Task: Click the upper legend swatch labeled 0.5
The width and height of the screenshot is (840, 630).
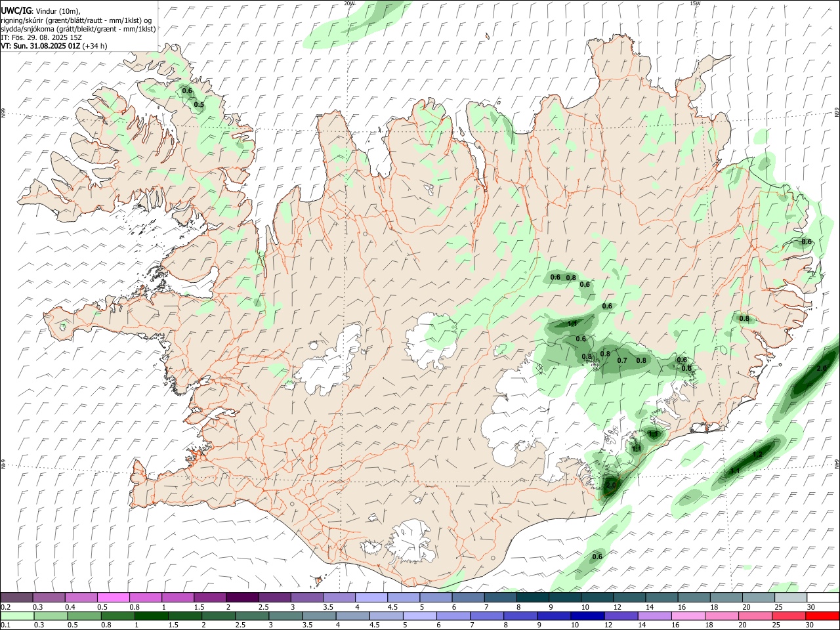Action: click(113, 597)
